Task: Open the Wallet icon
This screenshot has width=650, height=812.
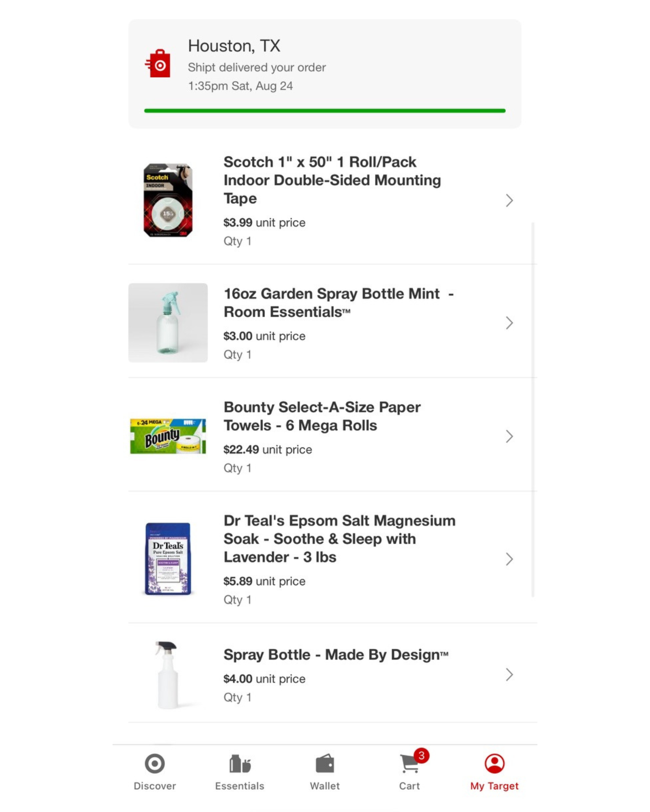Action: point(325,764)
